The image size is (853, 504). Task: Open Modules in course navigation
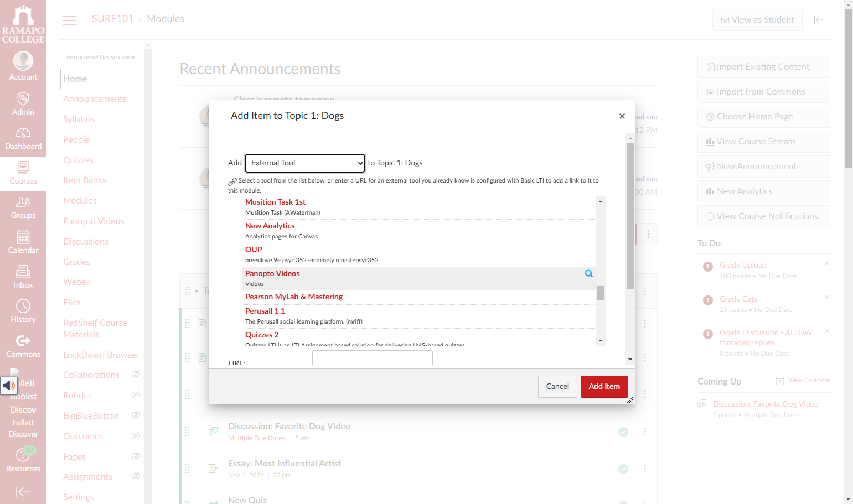[80, 201]
